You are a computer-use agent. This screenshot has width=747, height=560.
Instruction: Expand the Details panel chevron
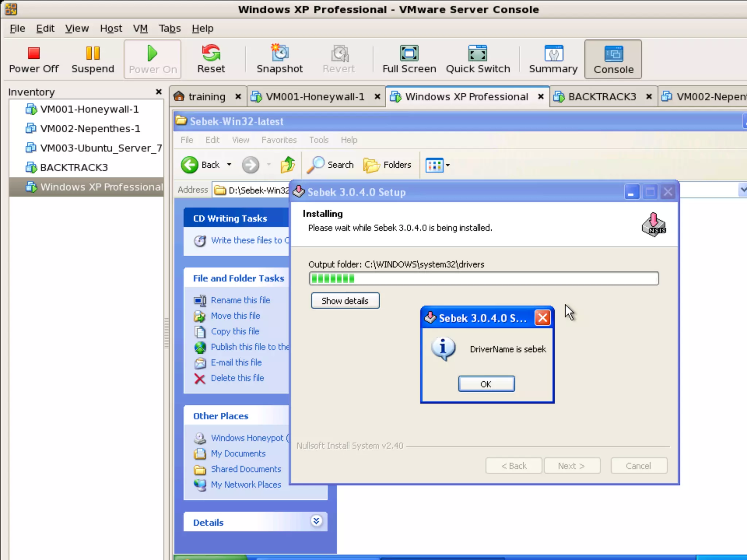pos(316,521)
